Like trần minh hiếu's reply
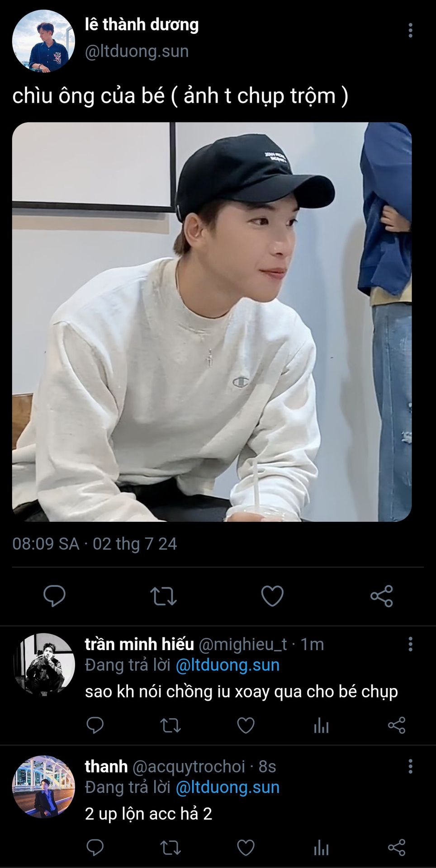This screenshot has height=868, width=436. (246, 725)
